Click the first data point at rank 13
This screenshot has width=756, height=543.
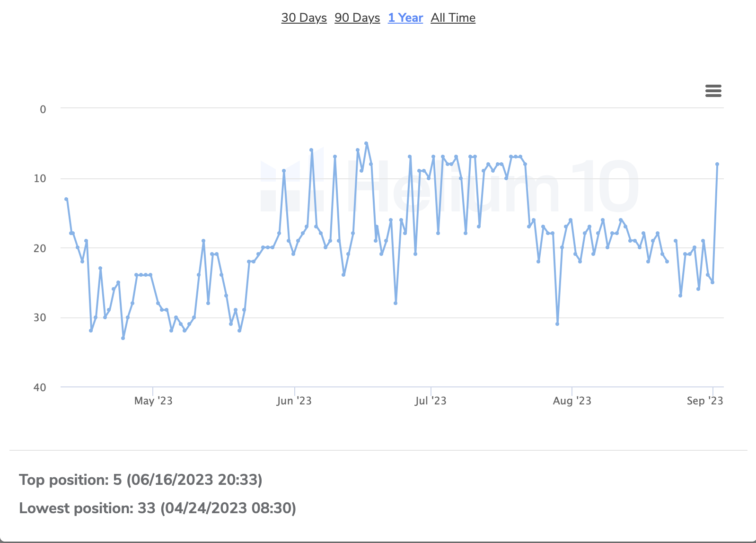pos(66,199)
